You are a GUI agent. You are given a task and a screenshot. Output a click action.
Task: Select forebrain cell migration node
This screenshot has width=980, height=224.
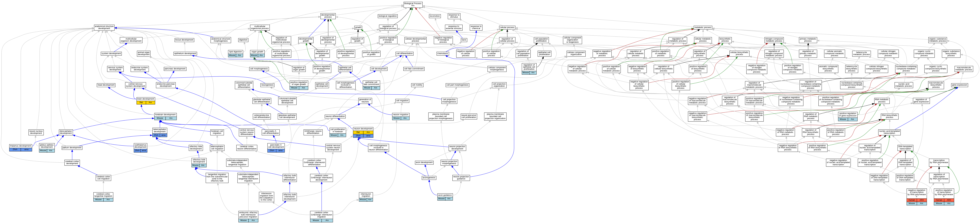(217, 132)
